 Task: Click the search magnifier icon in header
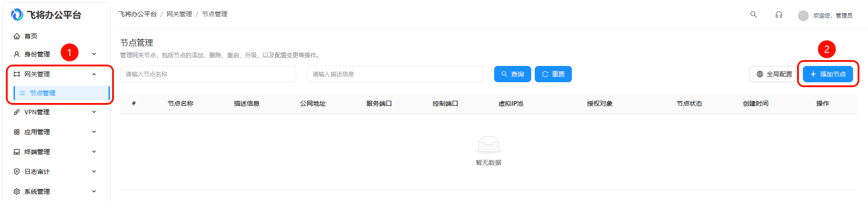[x=753, y=14]
